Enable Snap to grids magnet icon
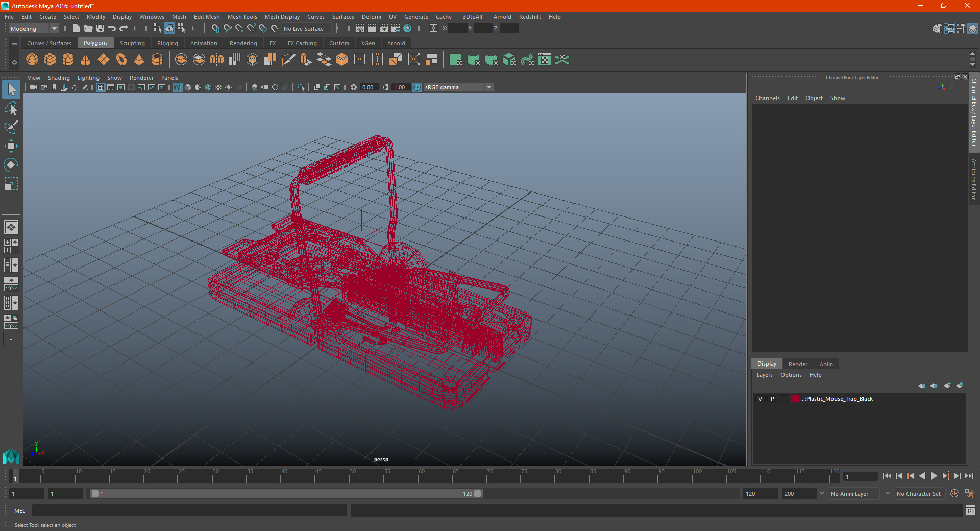This screenshot has height=531, width=980. 215,29
